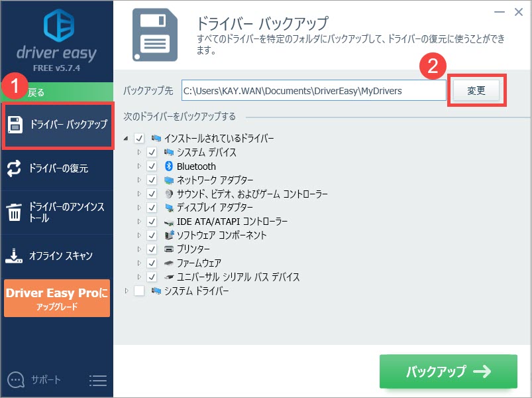Uncheck the ソフトウェア コンポーネント checkbox
Screen dimensions: 532x398
[x=152, y=235]
